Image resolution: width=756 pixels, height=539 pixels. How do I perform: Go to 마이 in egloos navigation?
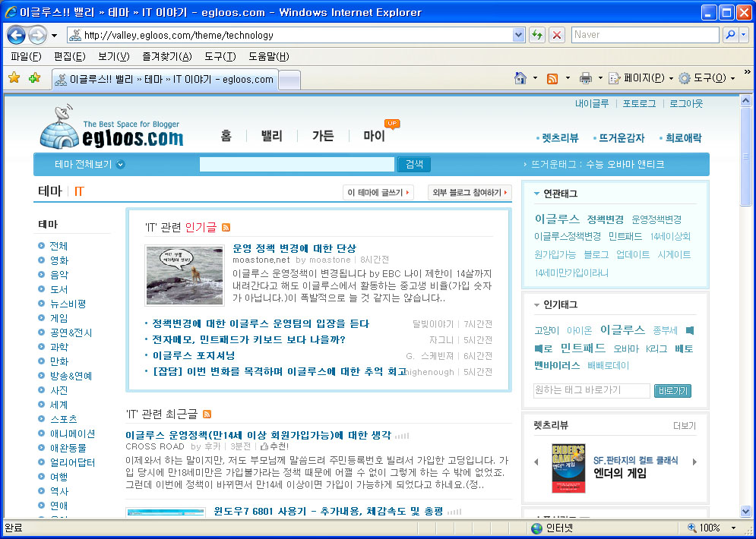(375, 136)
